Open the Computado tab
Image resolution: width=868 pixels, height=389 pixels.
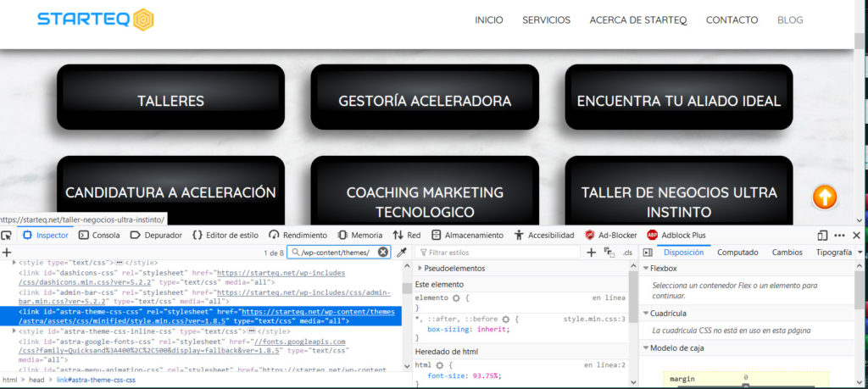[737, 252]
